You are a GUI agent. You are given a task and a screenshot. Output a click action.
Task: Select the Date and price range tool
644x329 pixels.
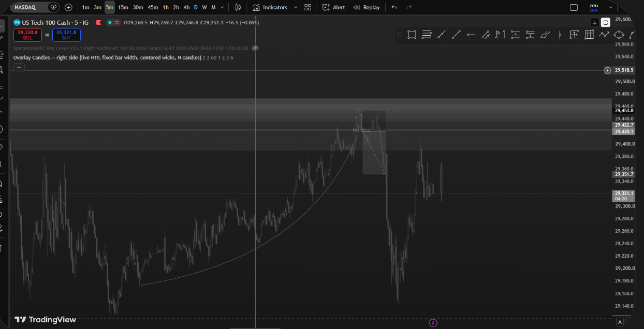pyautogui.click(x=574, y=35)
